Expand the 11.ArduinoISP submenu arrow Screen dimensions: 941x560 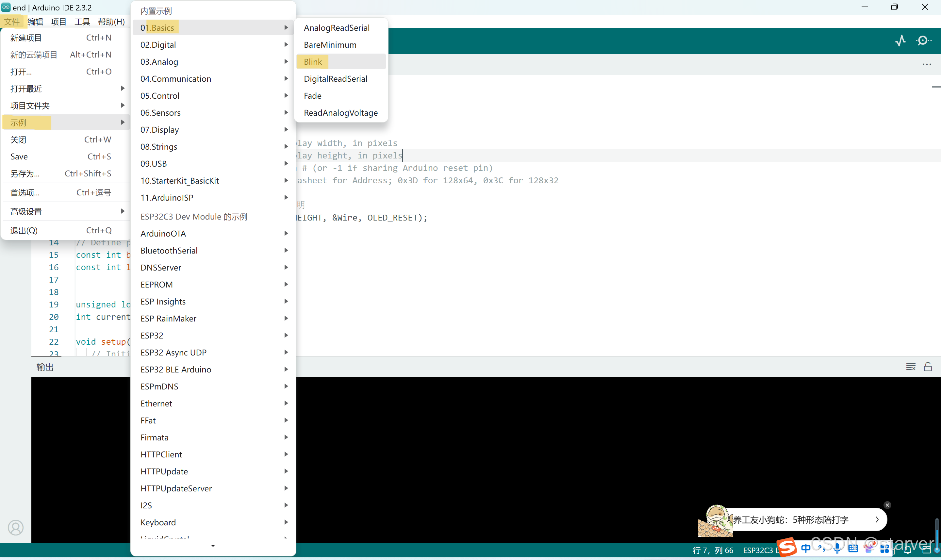tap(286, 197)
